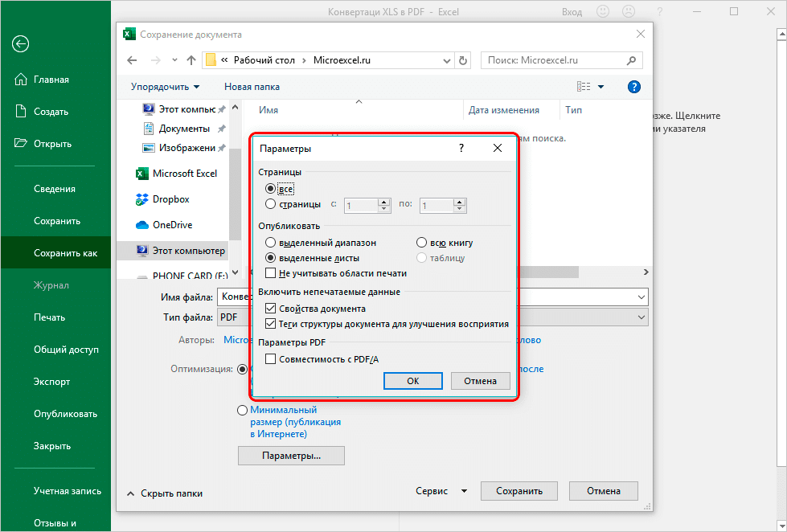The height and width of the screenshot is (532, 787).
Task: Click the back arrow in the green sidebar
Action: tap(20, 44)
